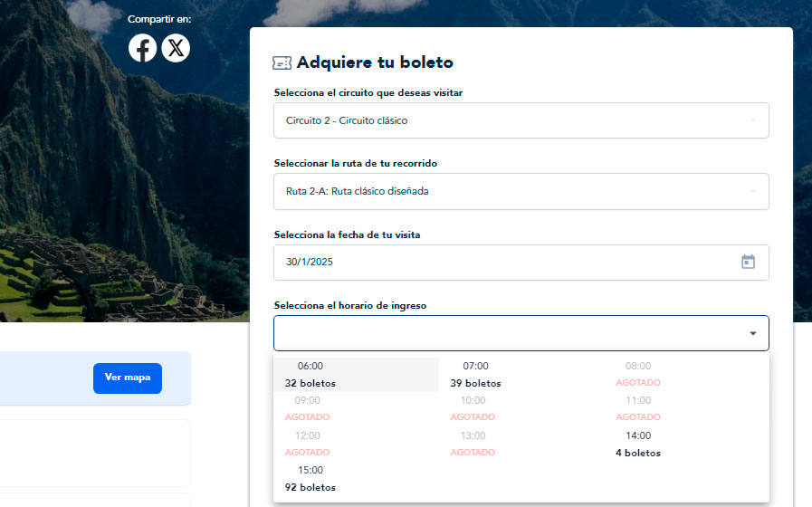The image size is (812, 507).
Task: Click the Machu Picchu background photo
Action: pyautogui.click(x=91, y=181)
